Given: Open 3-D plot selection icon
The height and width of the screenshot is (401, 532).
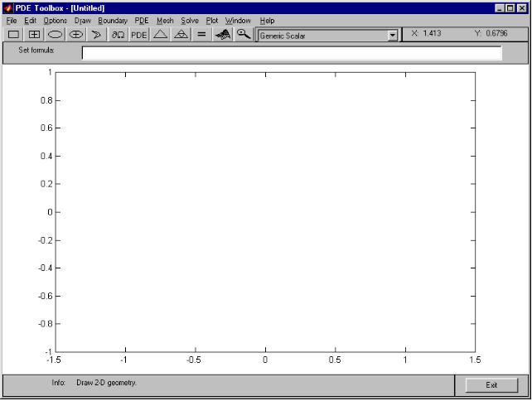Looking at the screenshot, I should [x=223, y=34].
